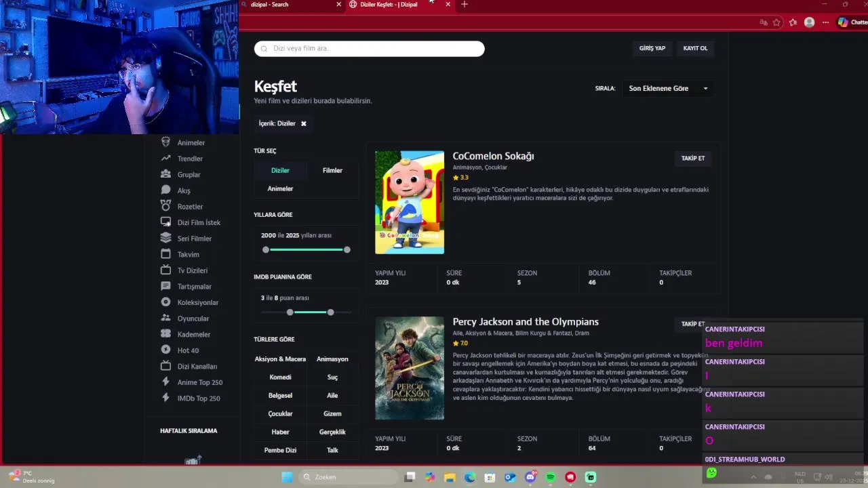Image resolution: width=868 pixels, height=488 pixels.
Task: Click the browser translate icon
Action: (x=764, y=22)
